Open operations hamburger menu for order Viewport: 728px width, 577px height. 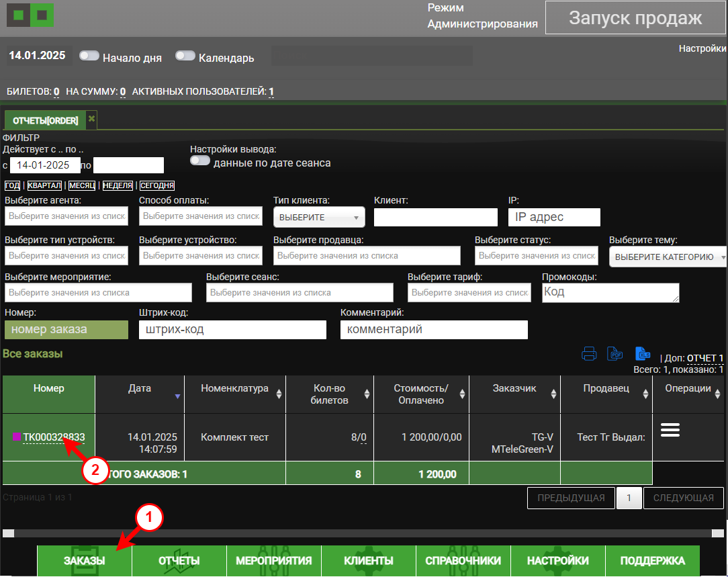pyautogui.click(x=671, y=431)
